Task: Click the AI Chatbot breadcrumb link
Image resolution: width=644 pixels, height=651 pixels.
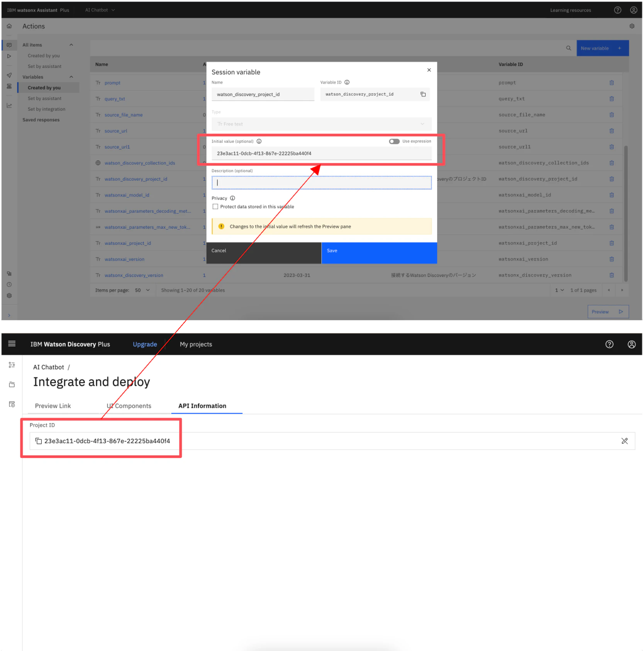Action: coord(48,367)
